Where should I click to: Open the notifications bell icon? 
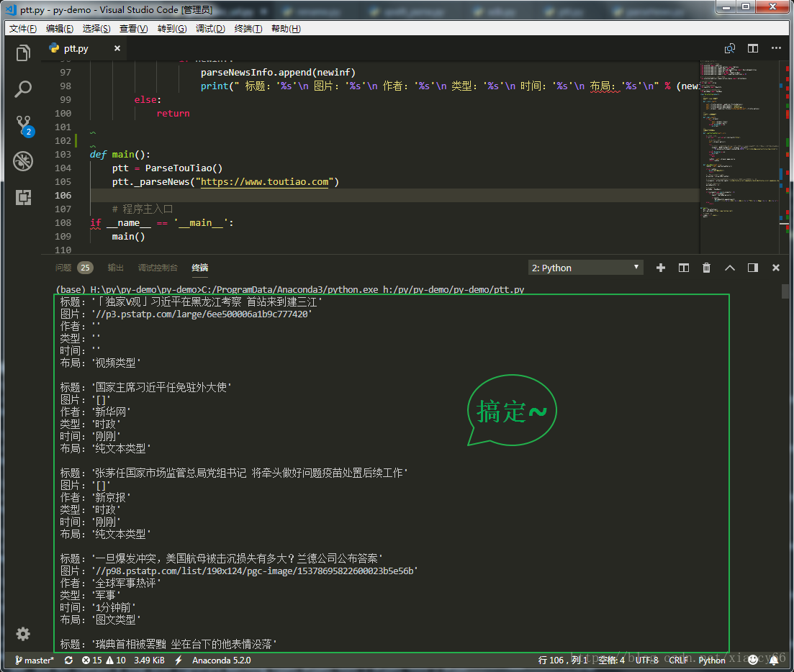click(774, 660)
